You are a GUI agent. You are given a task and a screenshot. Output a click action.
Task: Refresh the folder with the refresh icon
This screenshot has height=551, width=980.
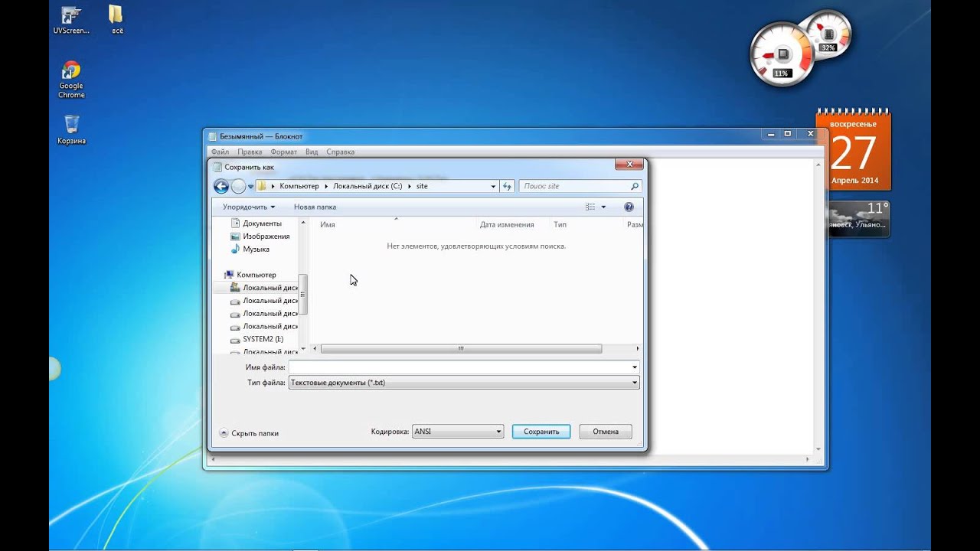tap(507, 186)
